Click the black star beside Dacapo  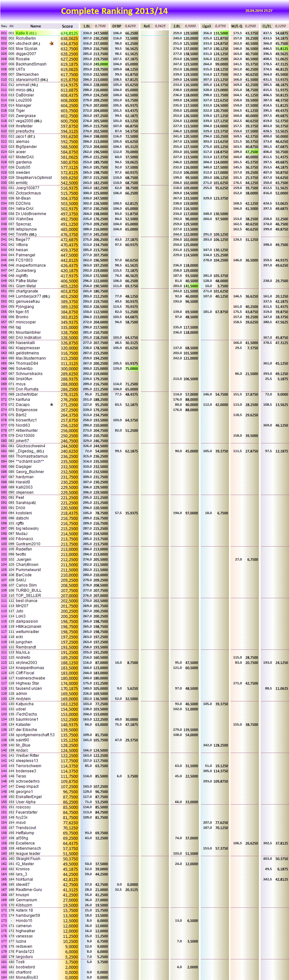[51, 404]
